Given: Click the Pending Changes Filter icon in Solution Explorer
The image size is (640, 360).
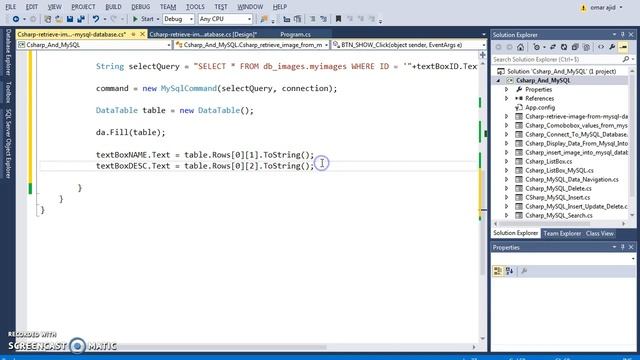Looking at the screenshot, I should point(536,47).
